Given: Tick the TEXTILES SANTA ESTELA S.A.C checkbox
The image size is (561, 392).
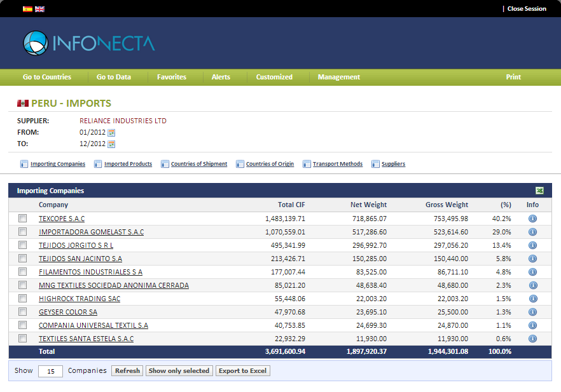Looking at the screenshot, I should (x=22, y=339).
